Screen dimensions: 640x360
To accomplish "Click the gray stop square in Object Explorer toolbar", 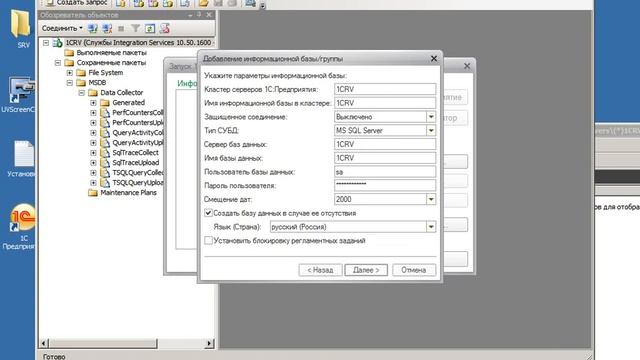I will (121, 29).
